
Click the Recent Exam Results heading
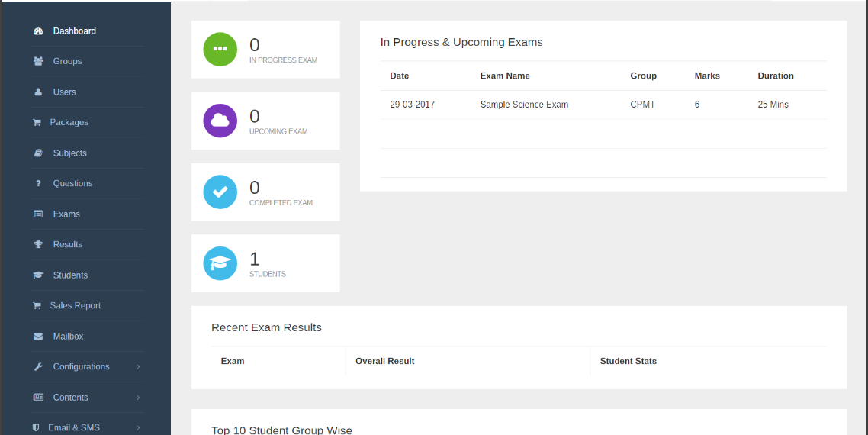coord(266,327)
